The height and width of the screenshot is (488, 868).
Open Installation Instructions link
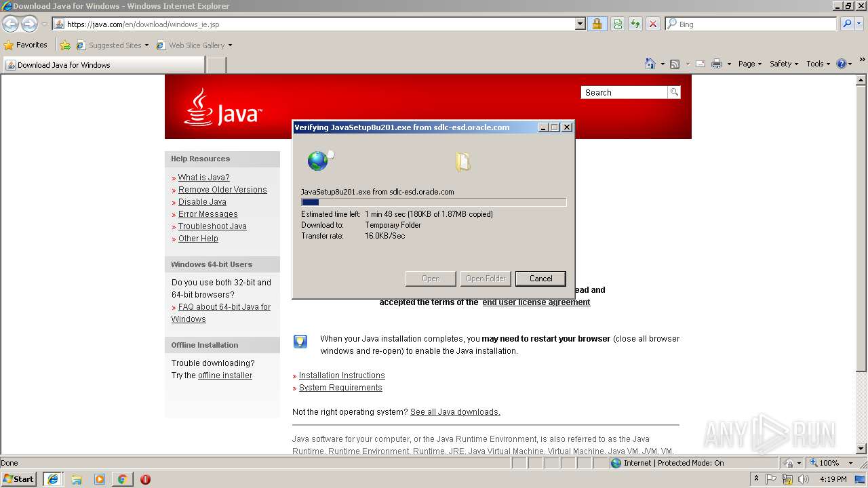[342, 375]
